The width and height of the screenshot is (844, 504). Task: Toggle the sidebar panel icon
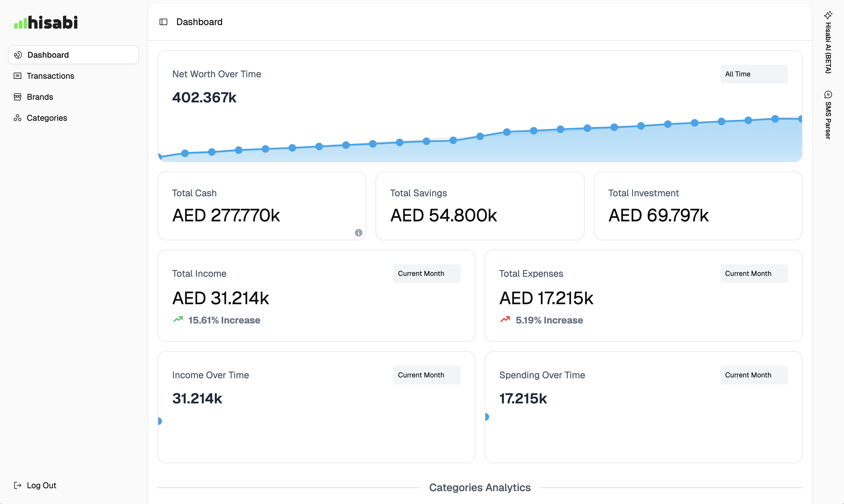pos(163,22)
